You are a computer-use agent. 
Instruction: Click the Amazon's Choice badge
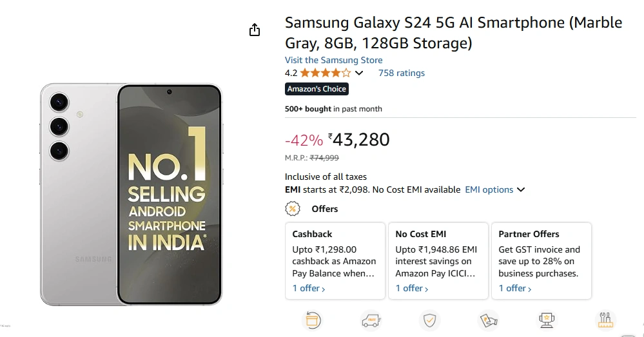click(317, 89)
